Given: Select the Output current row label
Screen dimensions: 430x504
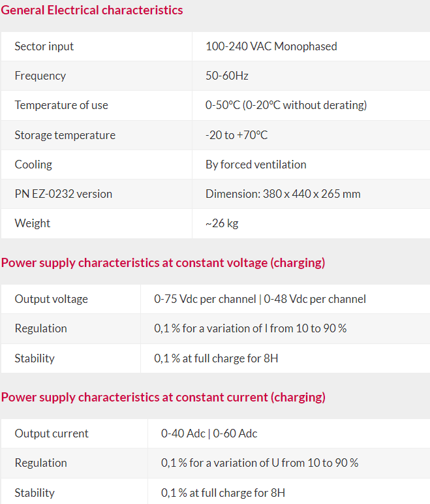Looking at the screenshot, I should [52, 433].
